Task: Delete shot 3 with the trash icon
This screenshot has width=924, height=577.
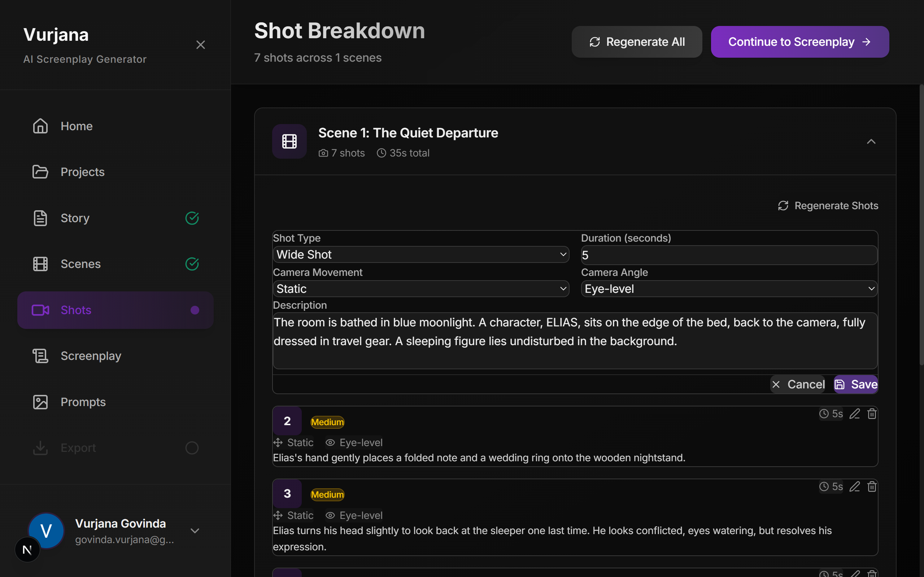Action: tap(872, 486)
